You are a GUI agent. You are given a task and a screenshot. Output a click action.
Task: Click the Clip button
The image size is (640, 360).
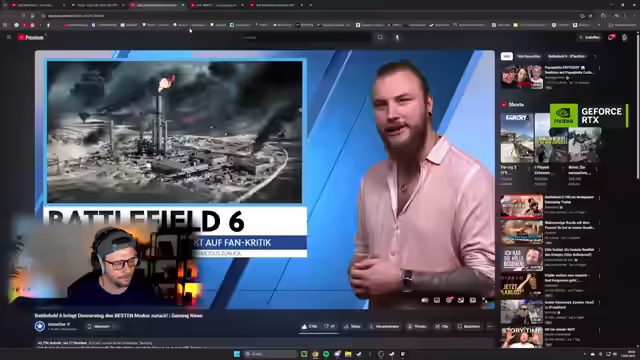point(442,327)
